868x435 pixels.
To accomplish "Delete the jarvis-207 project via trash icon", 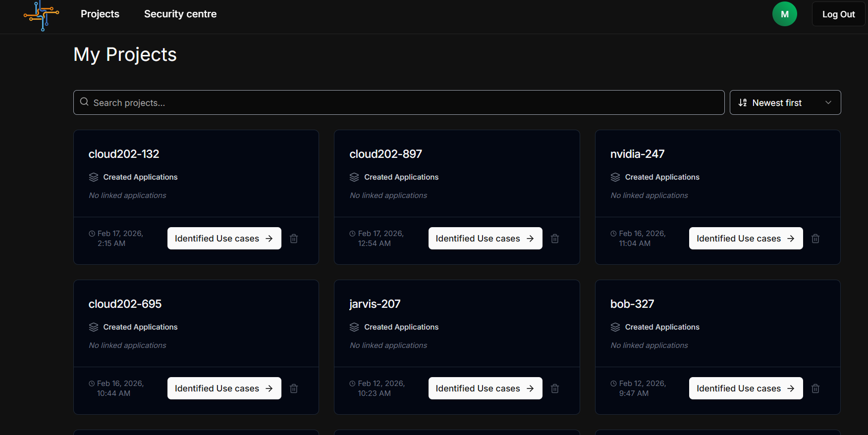I will pyautogui.click(x=555, y=388).
